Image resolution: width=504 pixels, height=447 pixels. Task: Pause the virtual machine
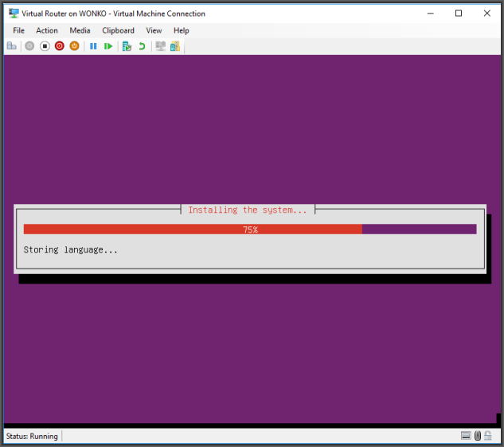coord(93,46)
